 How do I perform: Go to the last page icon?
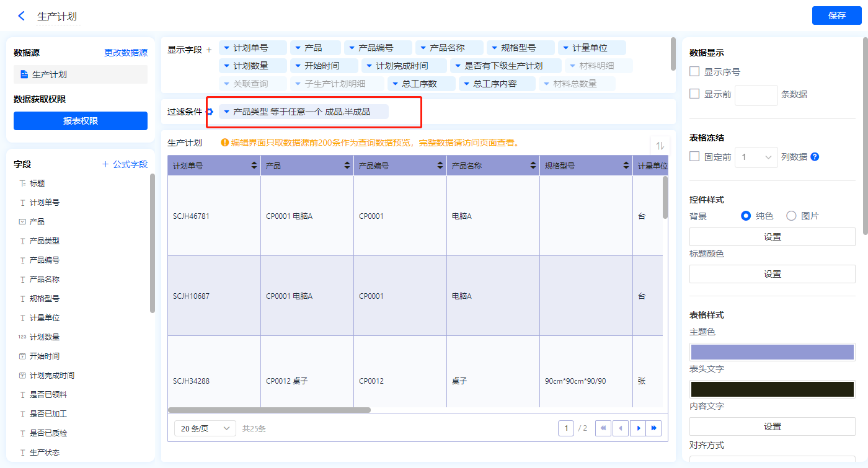click(653, 428)
